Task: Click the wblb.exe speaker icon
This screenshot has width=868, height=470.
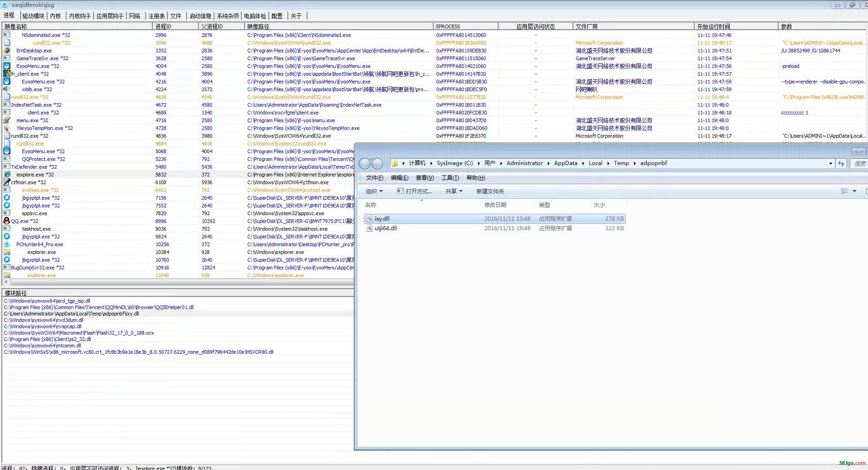Action: pyautogui.click(x=7, y=89)
